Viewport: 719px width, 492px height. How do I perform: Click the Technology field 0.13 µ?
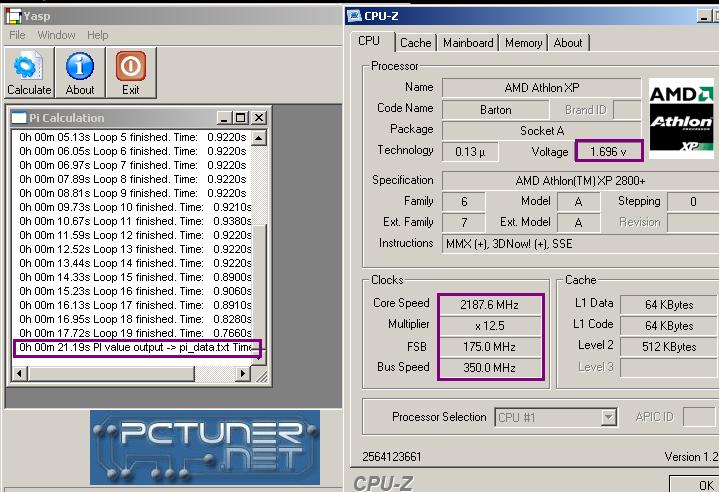(x=470, y=152)
